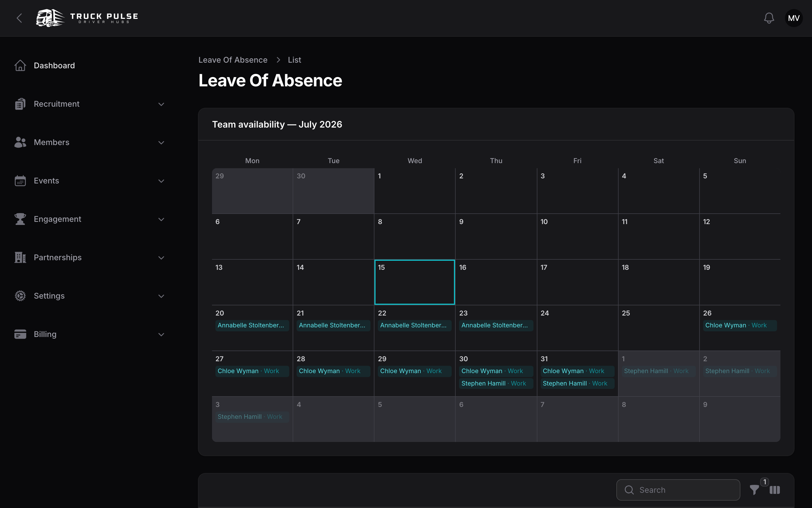Expand the Settings menu chevron

[x=161, y=296]
